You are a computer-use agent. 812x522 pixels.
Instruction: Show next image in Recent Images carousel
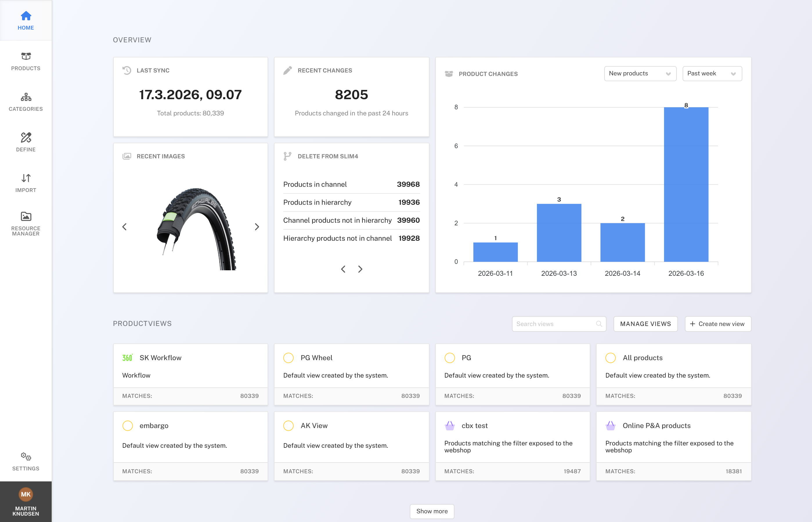[x=257, y=227]
